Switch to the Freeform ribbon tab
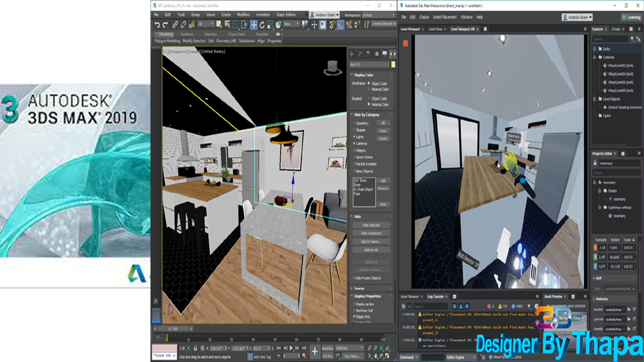Viewport: 644px width, 362px height. (x=187, y=34)
